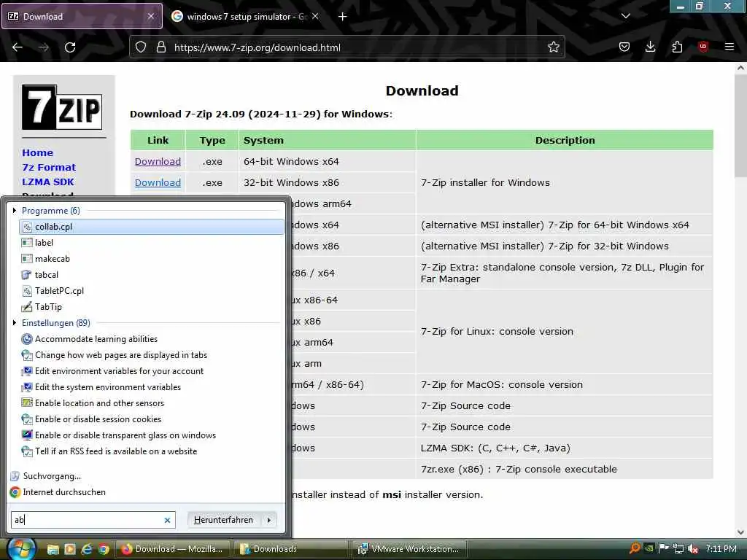Viewport: 747px width, 560px height.
Task: Bookmark this page with the star icon
Action: click(x=553, y=47)
